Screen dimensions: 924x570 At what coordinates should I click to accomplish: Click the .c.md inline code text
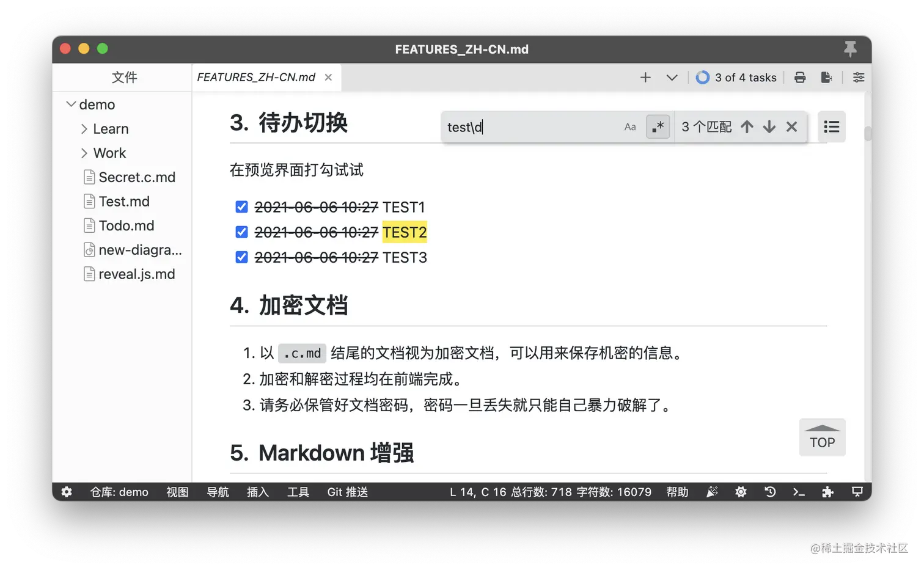coord(302,353)
